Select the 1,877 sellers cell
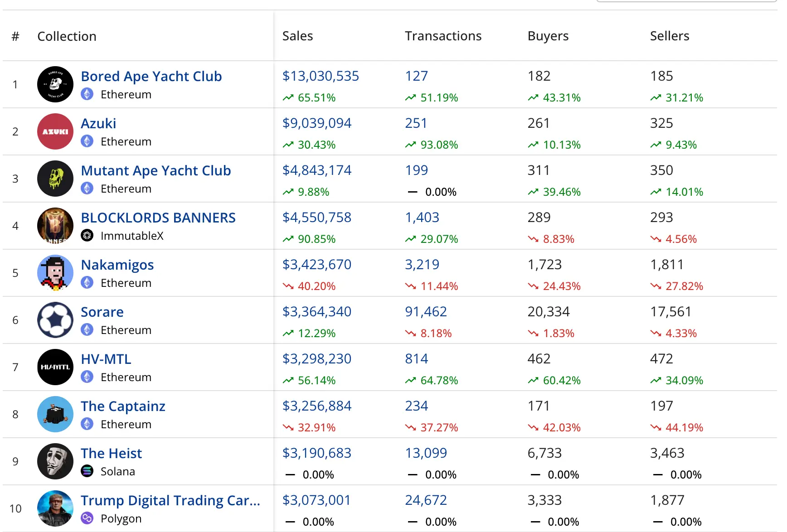 pyautogui.click(x=667, y=500)
